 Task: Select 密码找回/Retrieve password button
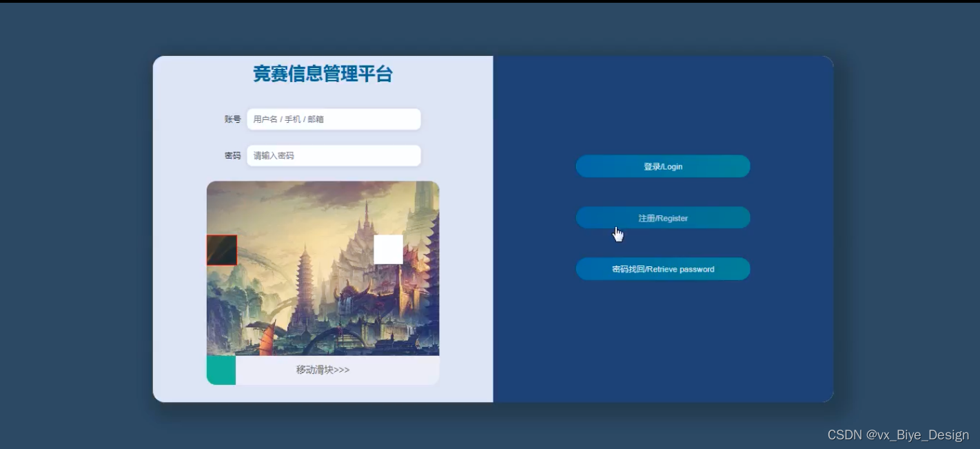tap(663, 269)
